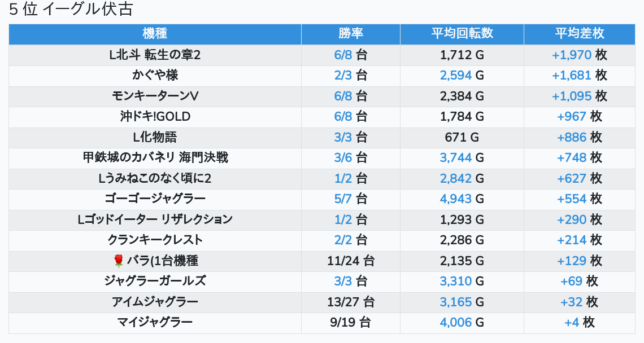The image size is (644, 343).
Task: Sort table by 平均回転数 header
Action: point(462,33)
